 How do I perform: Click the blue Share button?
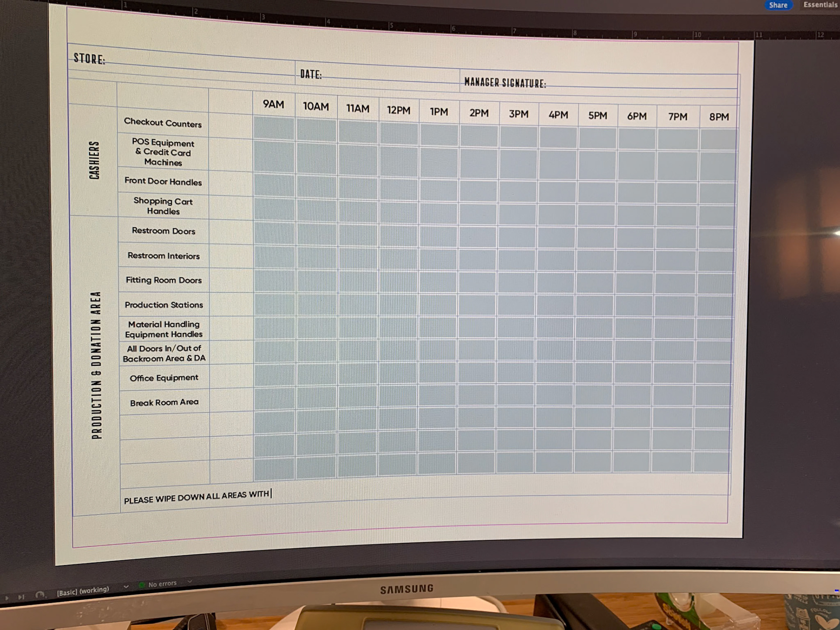(778, 5)
